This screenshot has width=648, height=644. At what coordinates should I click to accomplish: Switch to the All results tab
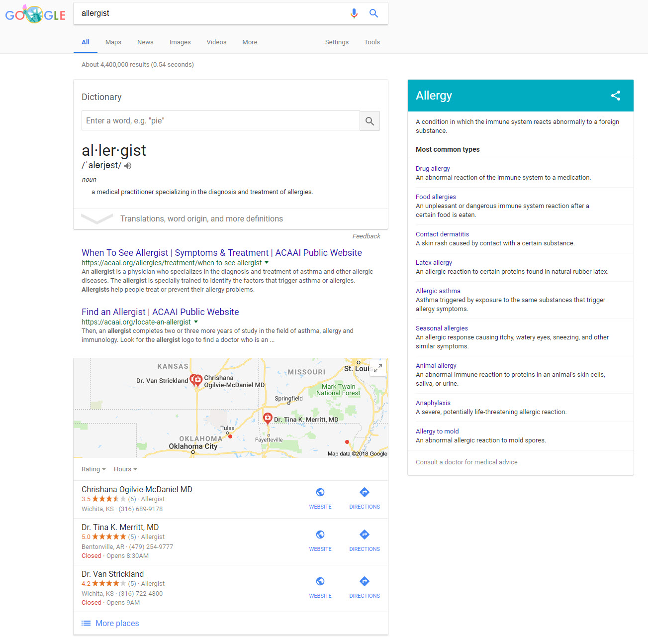coord(86,42)
